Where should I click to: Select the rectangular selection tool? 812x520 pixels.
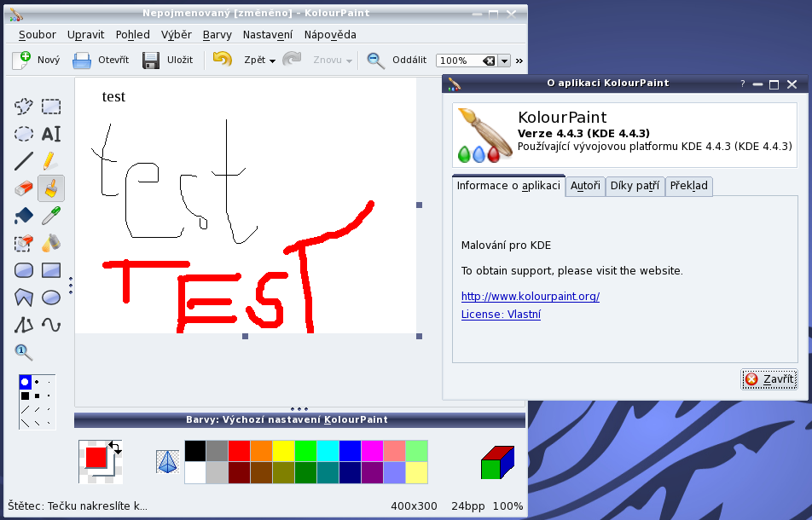click(51, 107)
